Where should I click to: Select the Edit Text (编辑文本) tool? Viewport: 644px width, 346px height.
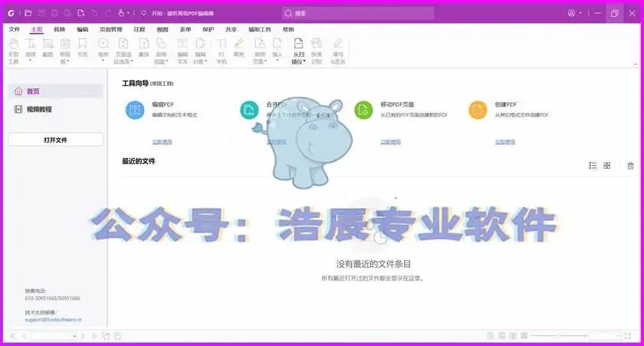pos(182,51)
